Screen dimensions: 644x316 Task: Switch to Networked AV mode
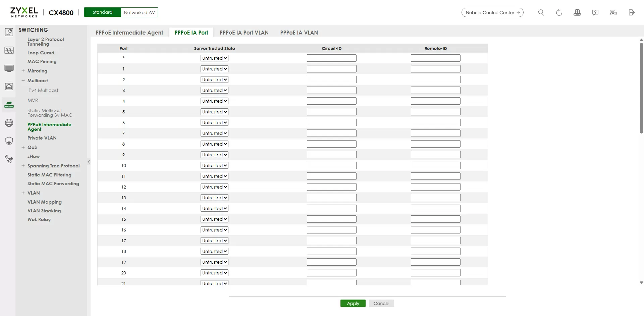pyautogui.click(x=139, y=12)
